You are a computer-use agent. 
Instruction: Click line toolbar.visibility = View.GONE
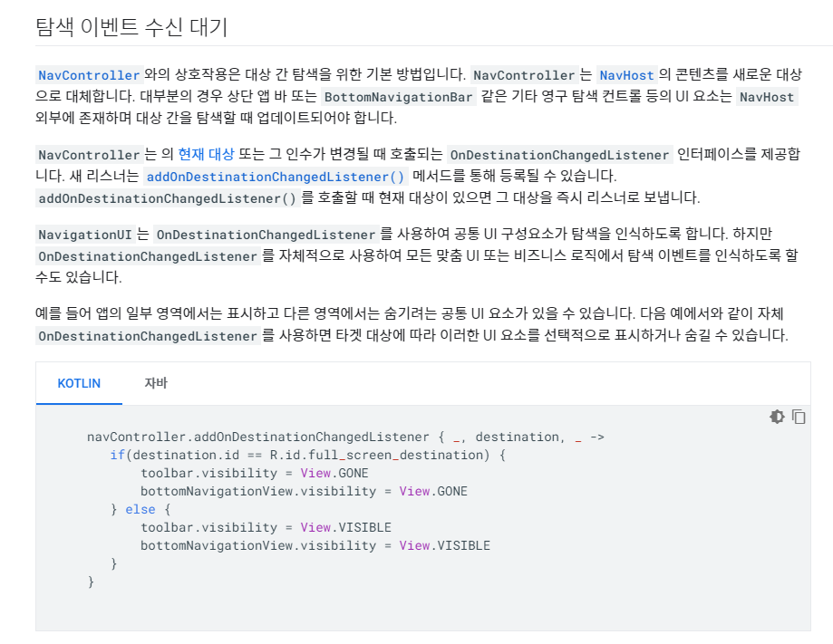[x=255, y=473]
